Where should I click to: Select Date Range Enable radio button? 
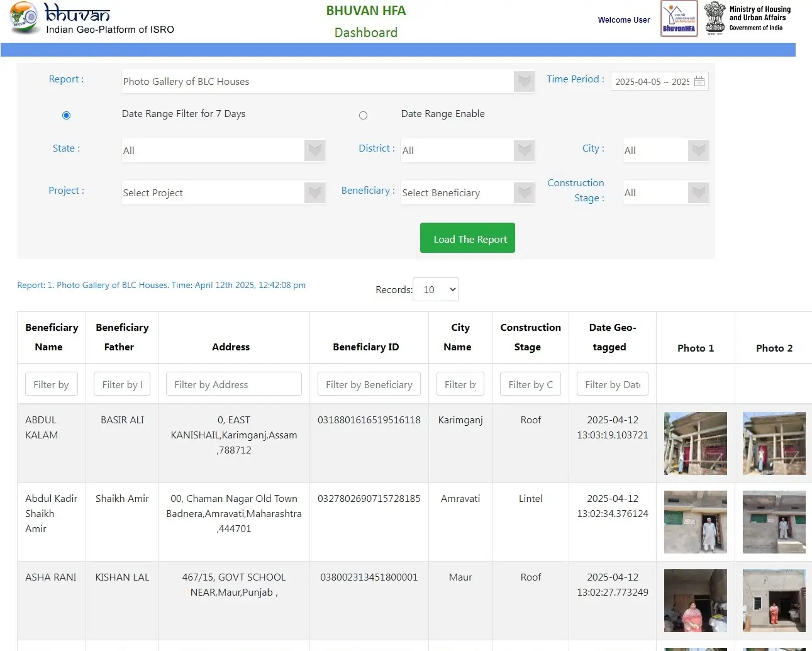coord(363,115)
